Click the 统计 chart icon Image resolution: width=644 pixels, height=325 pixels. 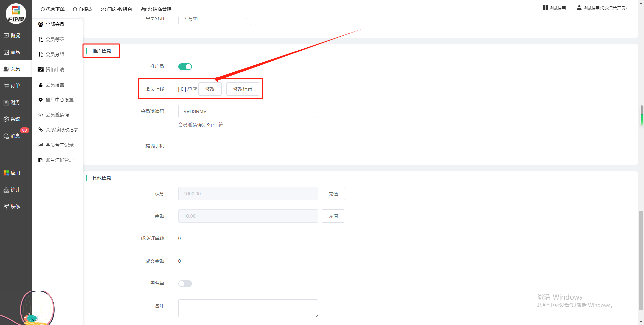pyautogui.click(x=6, y=190)
